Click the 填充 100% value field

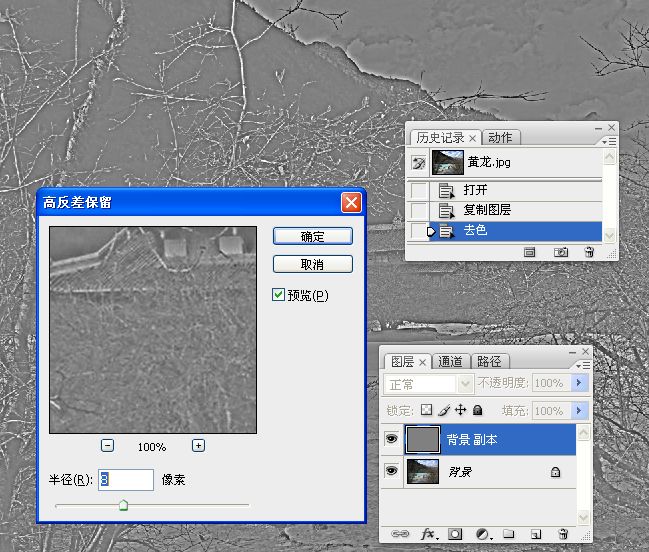pos(551,410)
